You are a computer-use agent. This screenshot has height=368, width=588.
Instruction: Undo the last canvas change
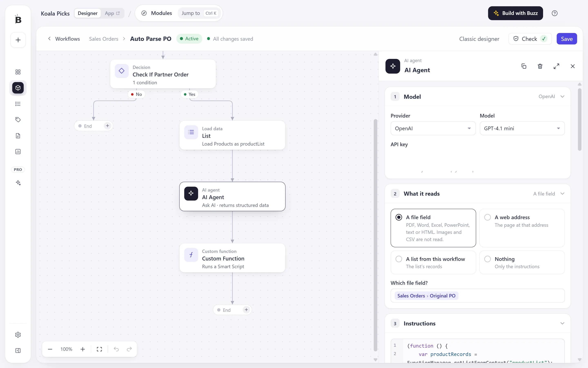116,349
